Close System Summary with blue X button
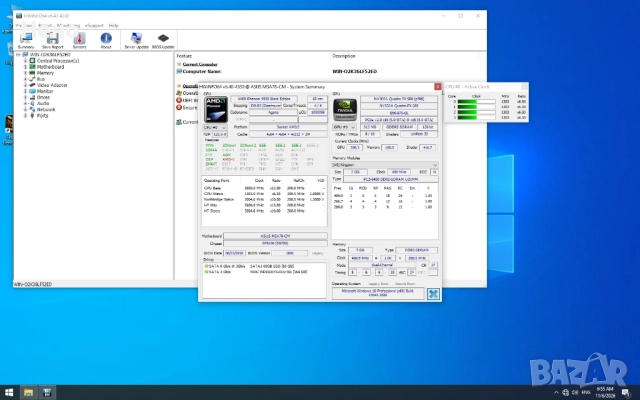The height and width of the screenshot is (400, 640). [433, 294]
